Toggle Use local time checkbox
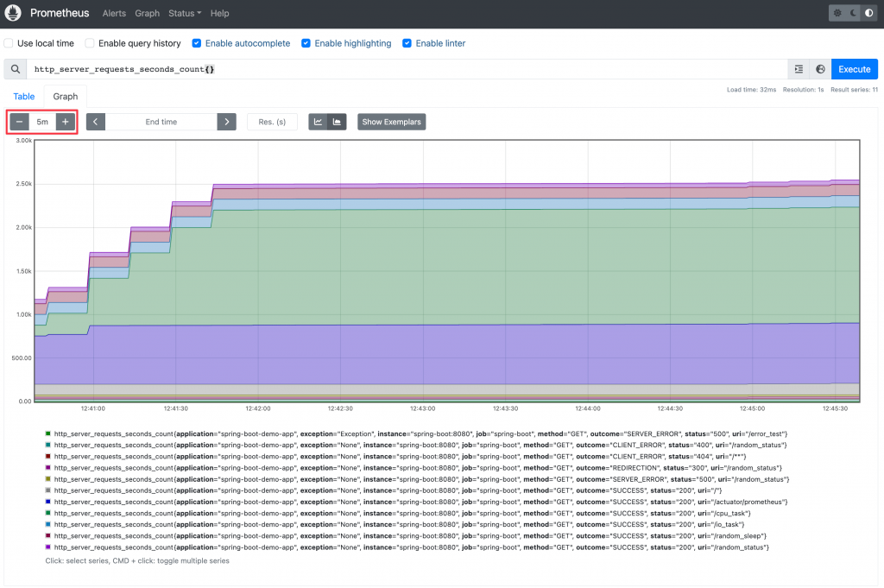This screenshot has width=884, height=588. point(9,43)
